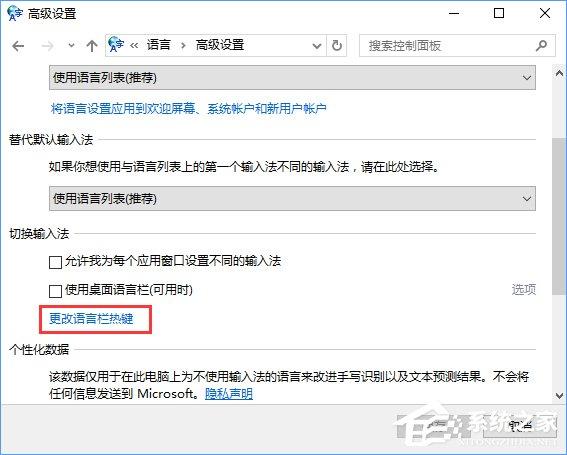Click the breadcrumb overflow double chevron
The width and height of the screenshot is (567, 455).
134,46
